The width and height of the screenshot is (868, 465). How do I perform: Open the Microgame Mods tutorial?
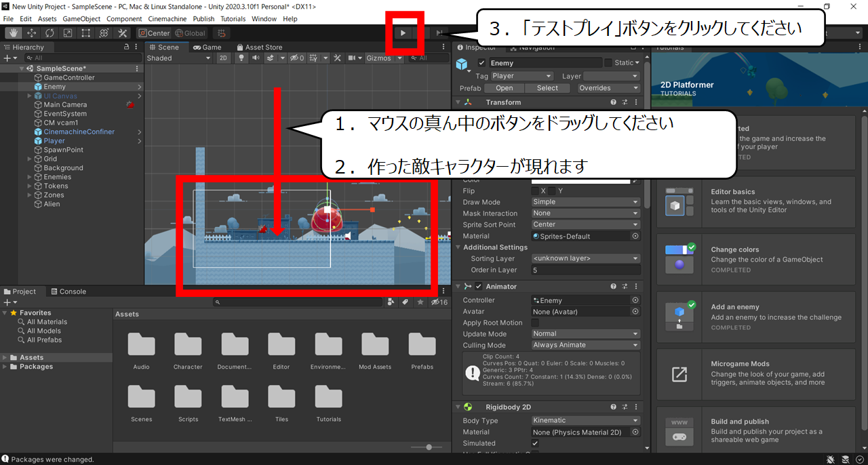(x=755, y=373)
